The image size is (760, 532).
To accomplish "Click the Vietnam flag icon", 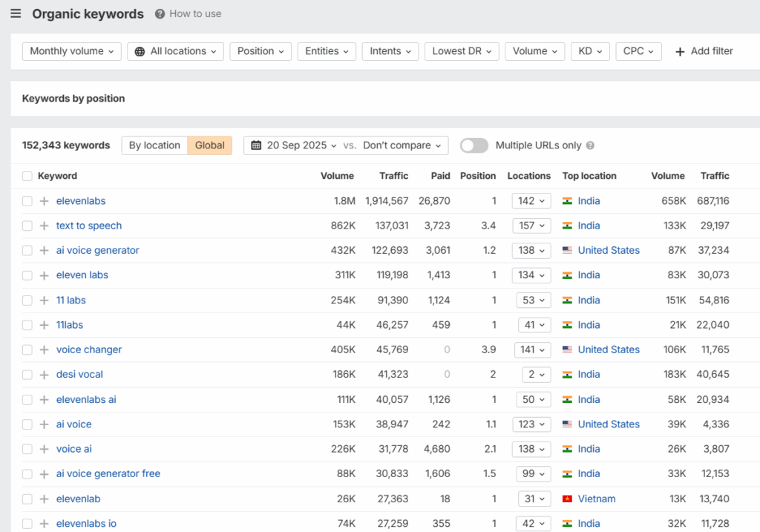I will [567, 499].
